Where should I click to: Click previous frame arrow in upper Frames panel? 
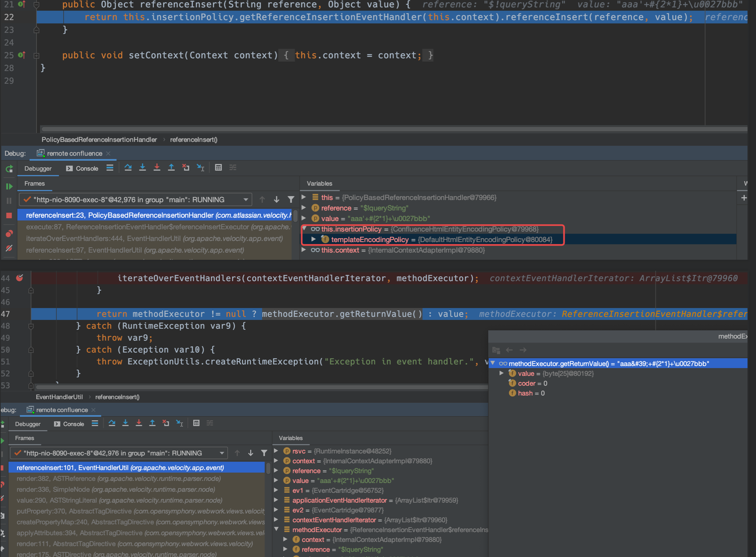pyautogui.click(x=262, y=200)
